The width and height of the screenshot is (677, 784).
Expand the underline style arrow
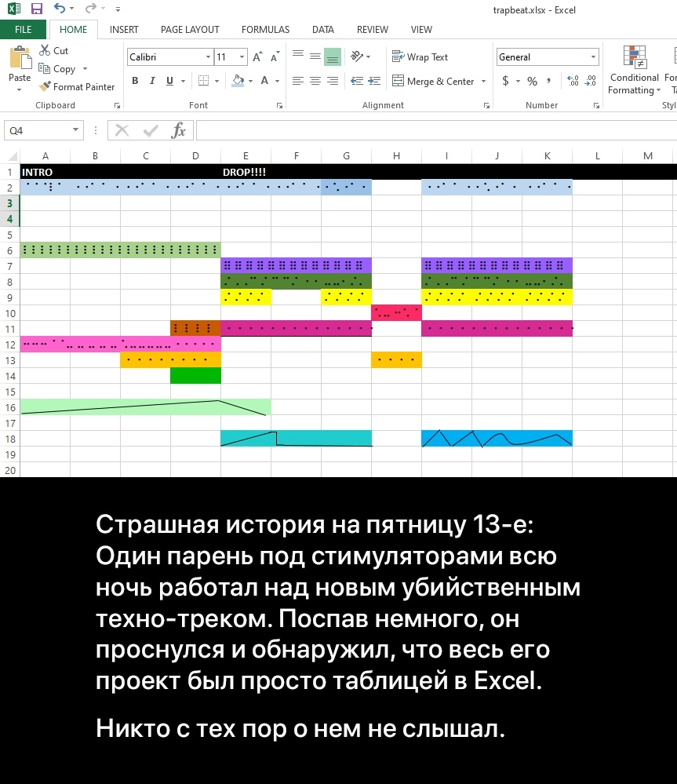(184, 81)
